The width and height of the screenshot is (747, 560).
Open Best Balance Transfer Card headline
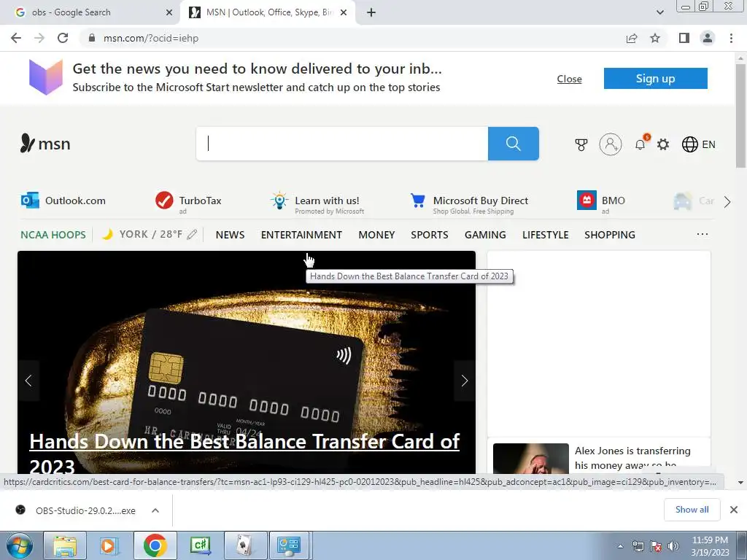click(244, 453)
